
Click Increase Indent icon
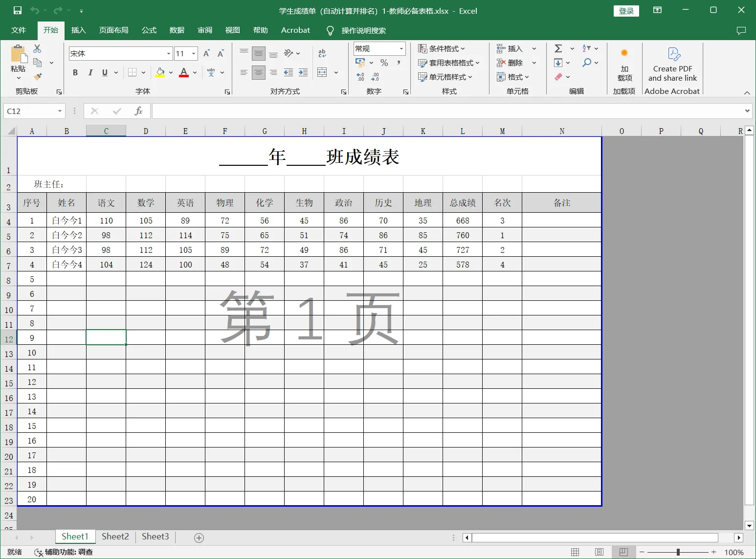coord(303,72)
